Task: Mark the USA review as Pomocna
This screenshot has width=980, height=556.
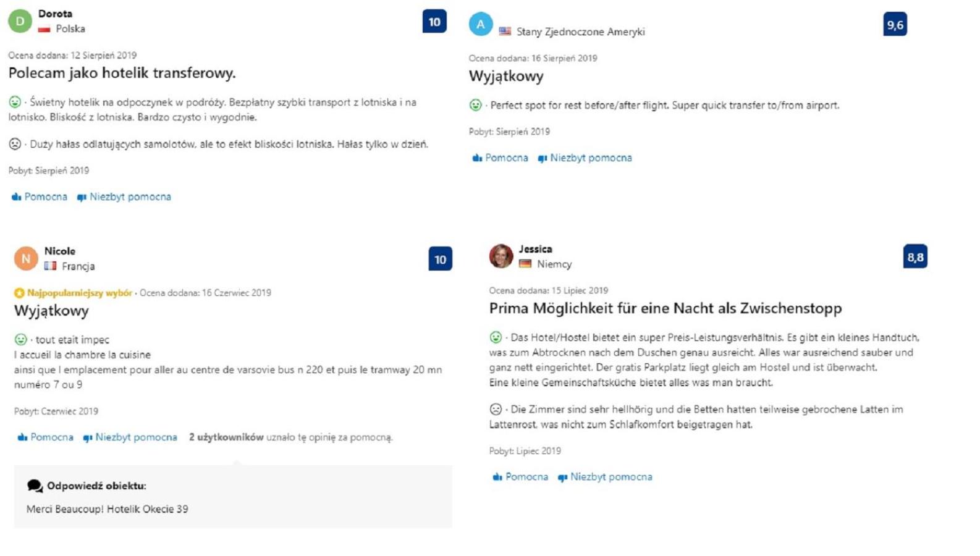Action: pos(500,158)
